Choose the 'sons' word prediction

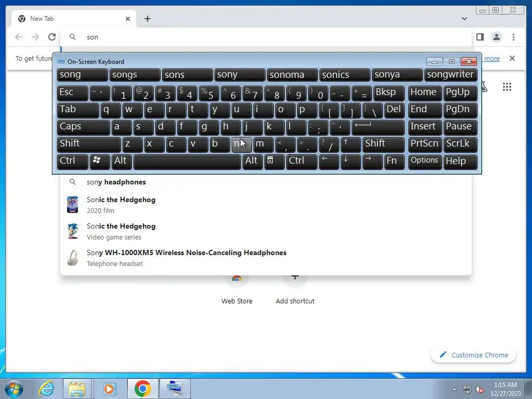click(x=187, y=75)
